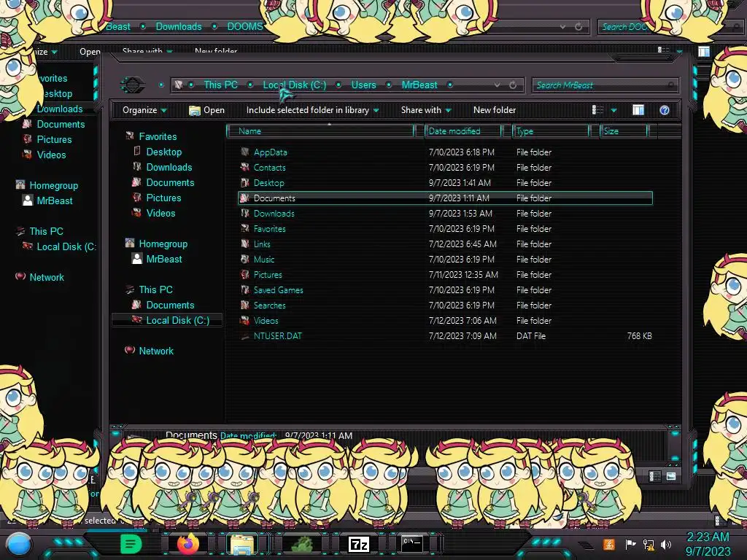Select the NTUSER.DAT file
747x560 pixels.
[x=278, y=335]
